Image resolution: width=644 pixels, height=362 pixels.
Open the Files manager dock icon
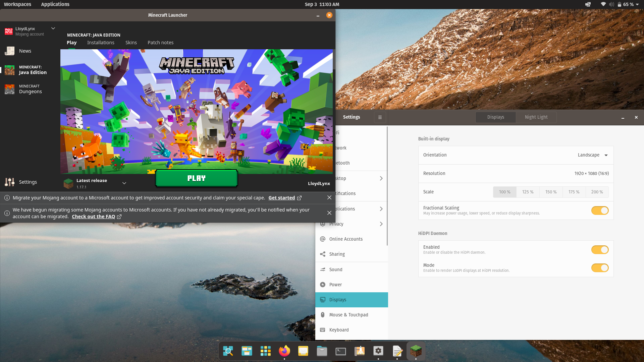pyautogui.click(x=322, y=351)
